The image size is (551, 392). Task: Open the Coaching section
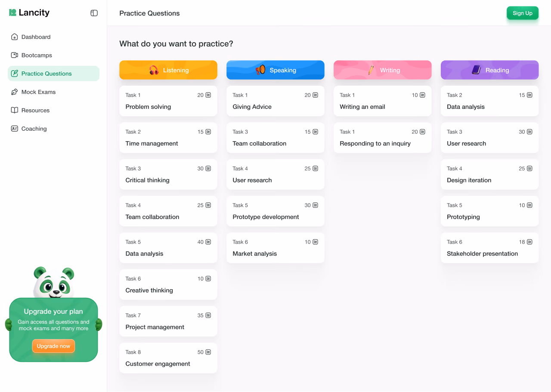pos(53,129)
